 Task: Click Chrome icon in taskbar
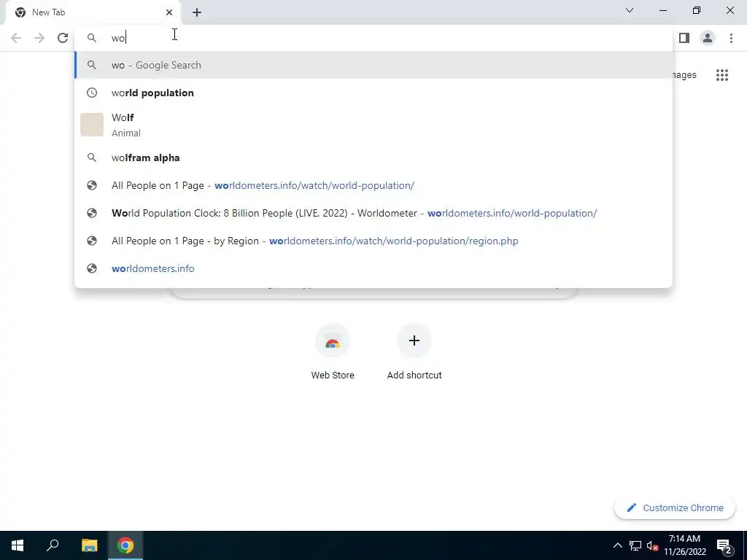point(125,545)
